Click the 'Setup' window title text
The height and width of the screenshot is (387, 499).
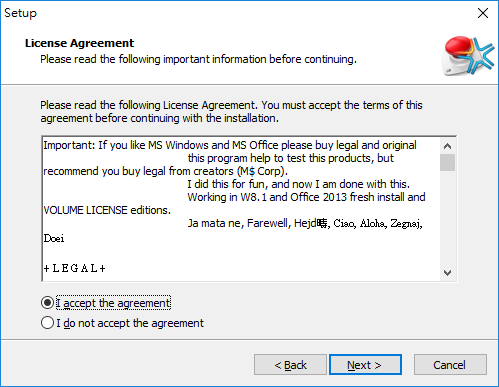[20, 13]
